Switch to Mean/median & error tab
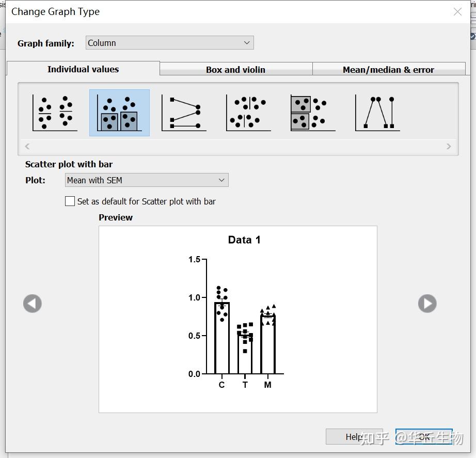The height and width of the screenshot is (458, 476). 389,69
